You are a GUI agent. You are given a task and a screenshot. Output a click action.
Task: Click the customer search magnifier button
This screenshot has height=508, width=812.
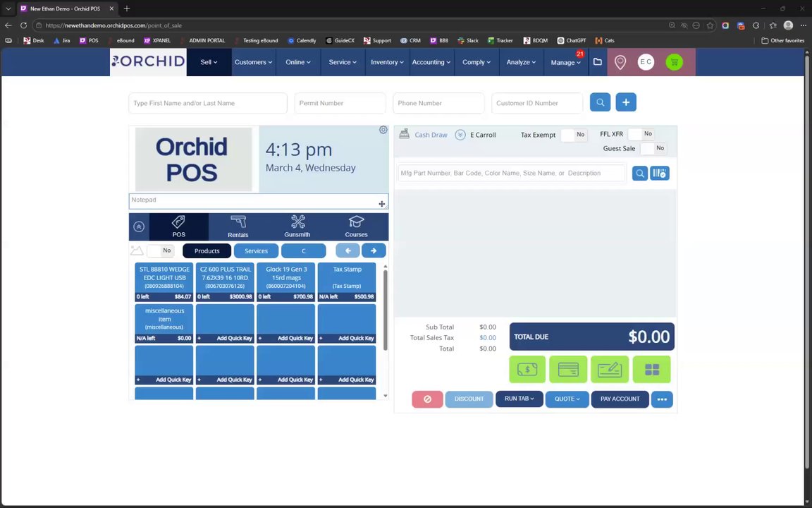(x=601, y=102)
